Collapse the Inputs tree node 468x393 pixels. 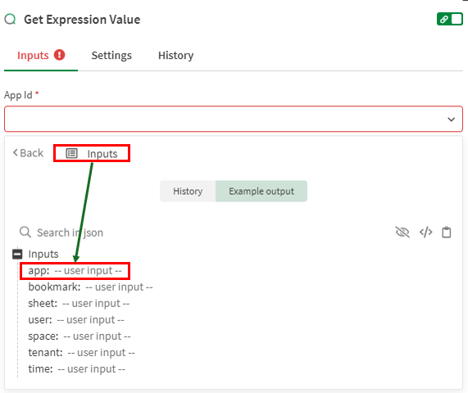(x=17, y=254)
